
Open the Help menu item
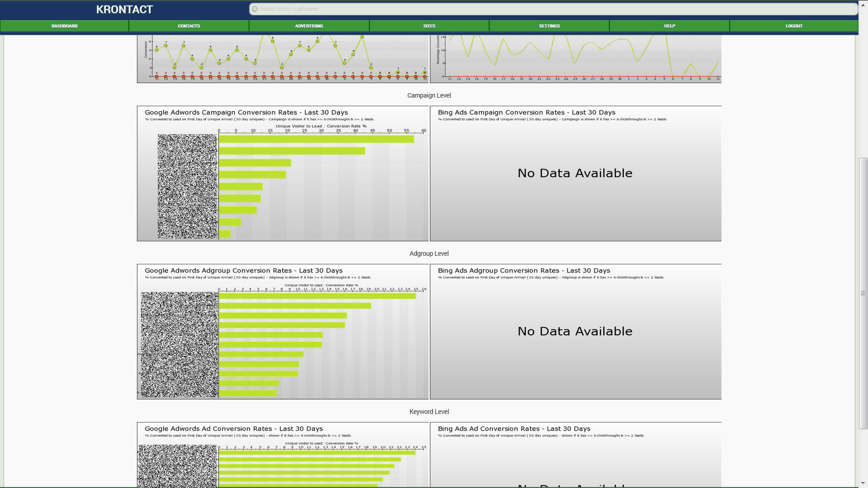[670, 26]
